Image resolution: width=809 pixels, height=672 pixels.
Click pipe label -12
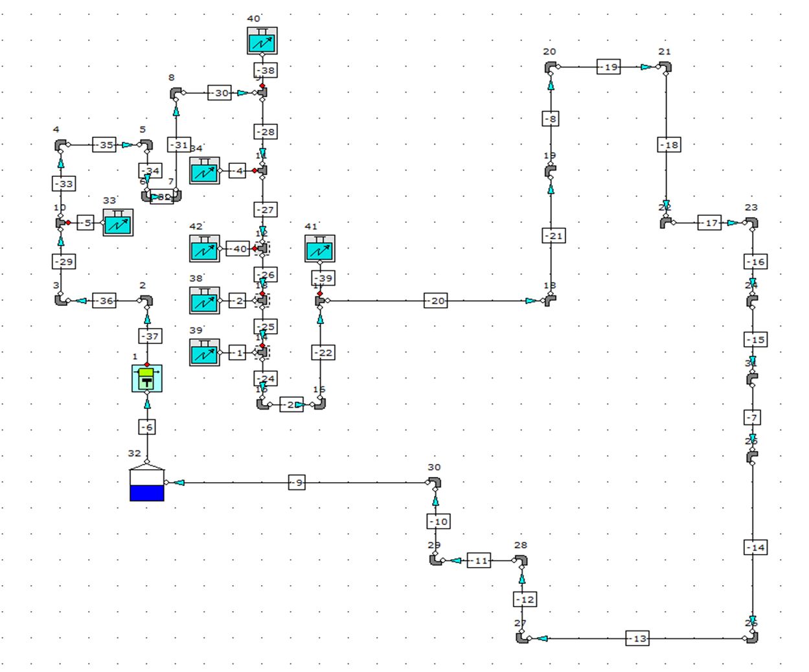[525, 599]
